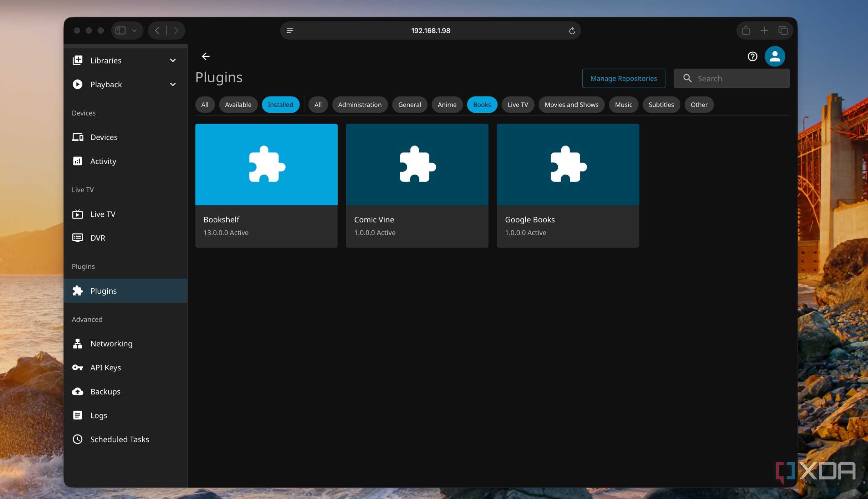Select the status filter All chip
This screenshot has width=868, height=499.
tap(205, 104)
